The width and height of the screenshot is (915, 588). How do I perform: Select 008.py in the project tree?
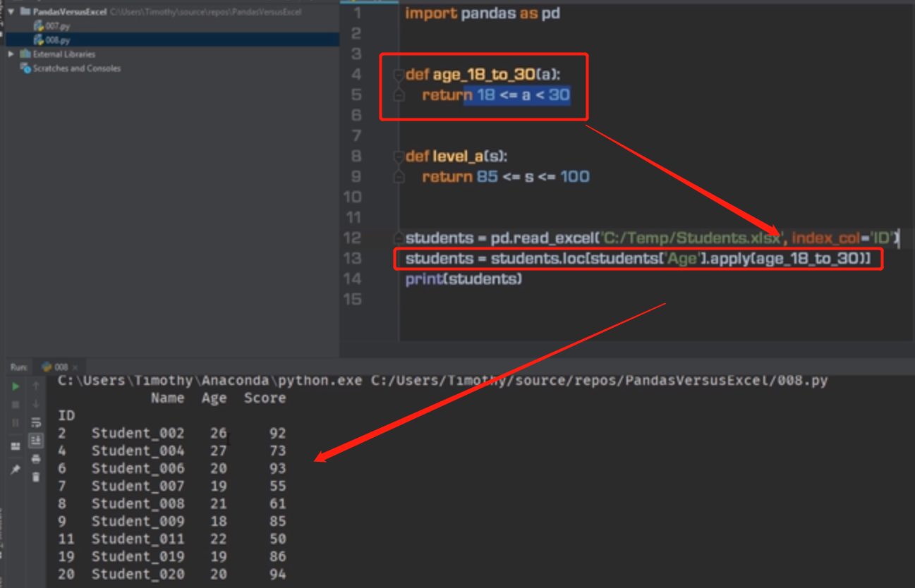point(57,40)
